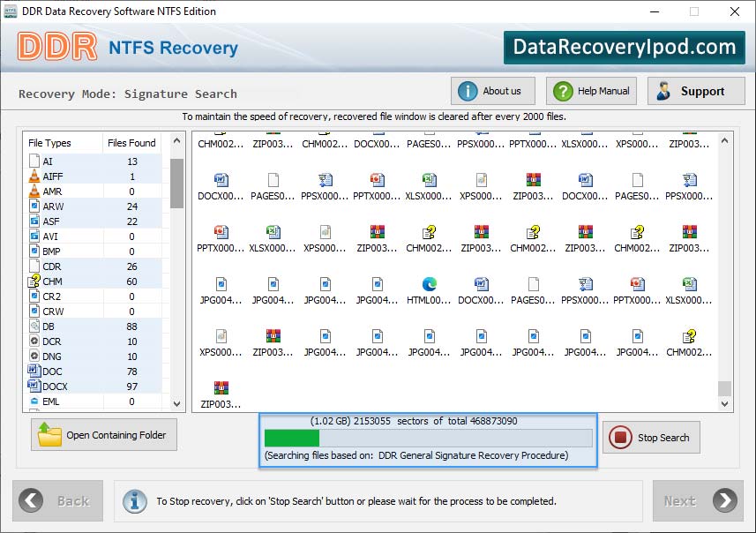The height and width of the screenshot is (533, 756).
Task: Click the count 88 in the DB row
Action: pos(132,327)
